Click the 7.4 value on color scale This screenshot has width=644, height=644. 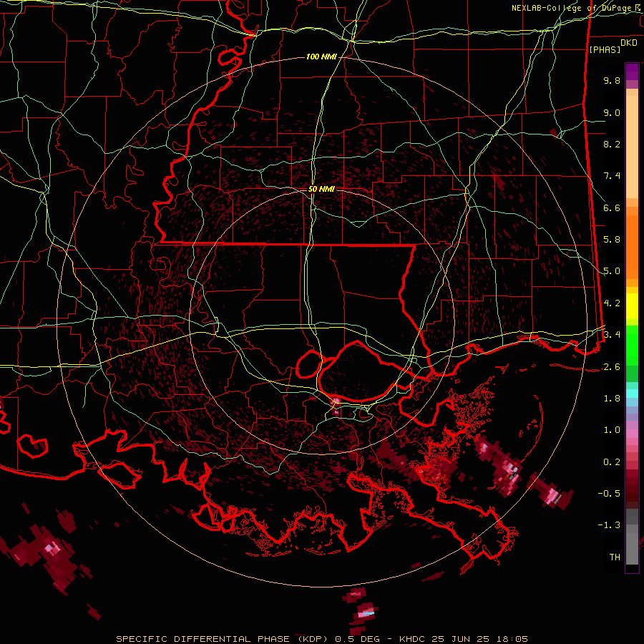(612, 176)
